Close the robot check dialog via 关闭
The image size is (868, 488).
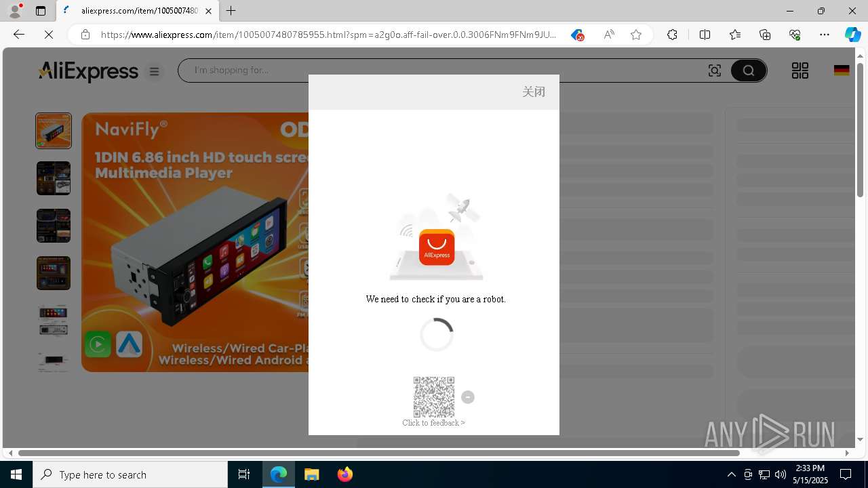click(x=534, y=91)
